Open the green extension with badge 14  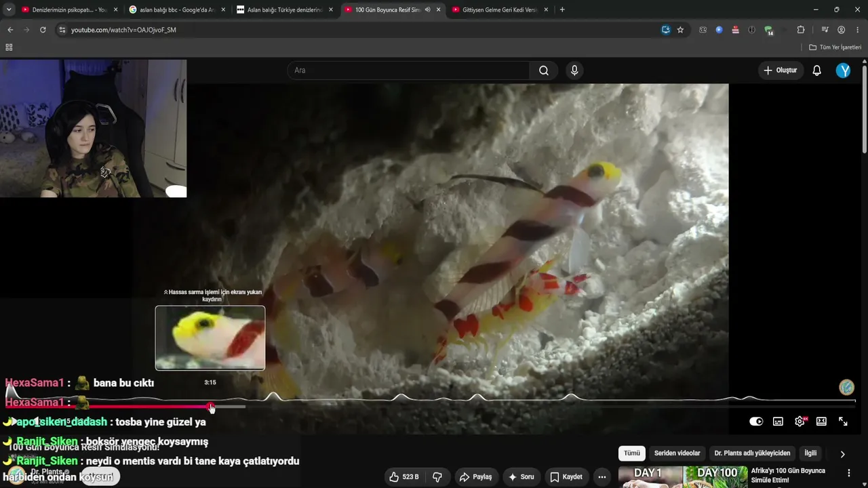coord(768,30)
